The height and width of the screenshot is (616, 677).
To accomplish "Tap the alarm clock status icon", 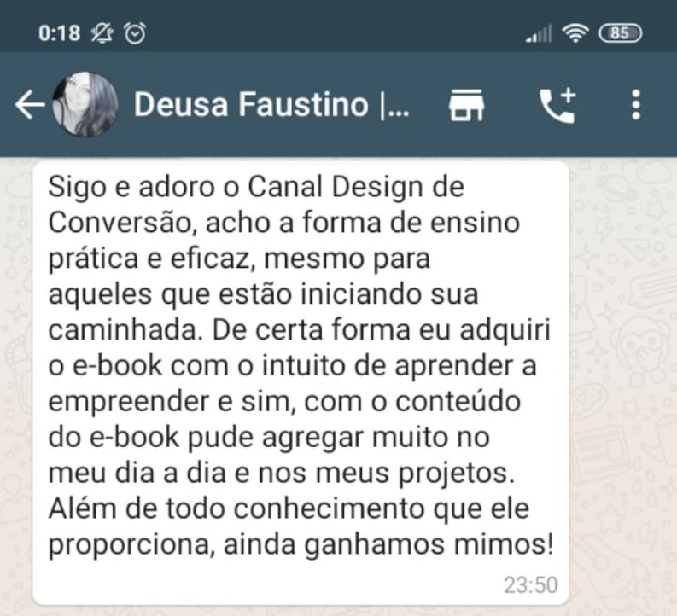I will click(x=135, y=33).
